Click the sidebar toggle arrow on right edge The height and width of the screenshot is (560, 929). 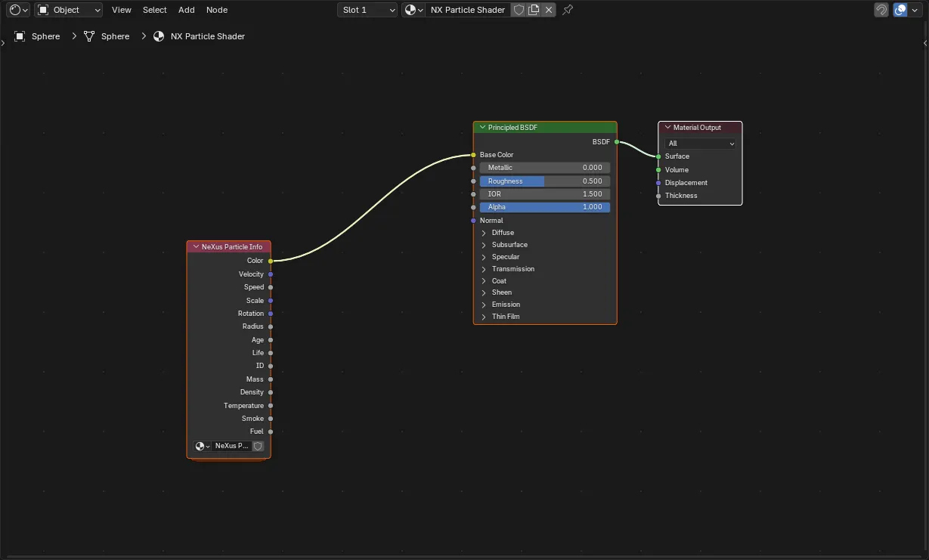pyautogui.click(x=926, y=43)
